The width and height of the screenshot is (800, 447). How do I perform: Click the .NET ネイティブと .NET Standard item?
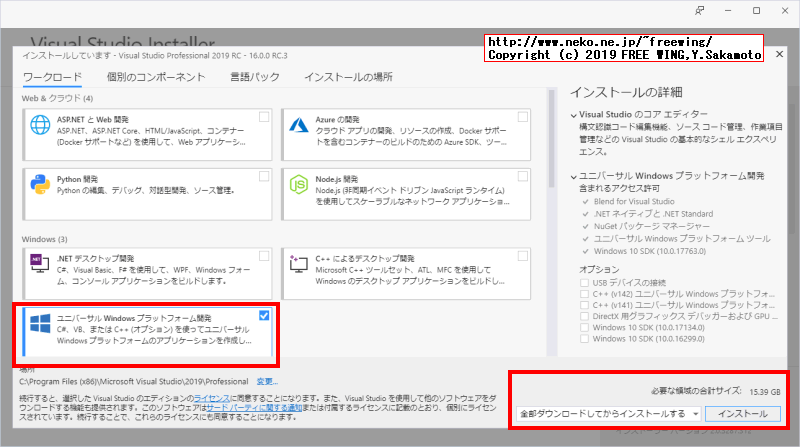pyautogui.click(x=653, y=214)
